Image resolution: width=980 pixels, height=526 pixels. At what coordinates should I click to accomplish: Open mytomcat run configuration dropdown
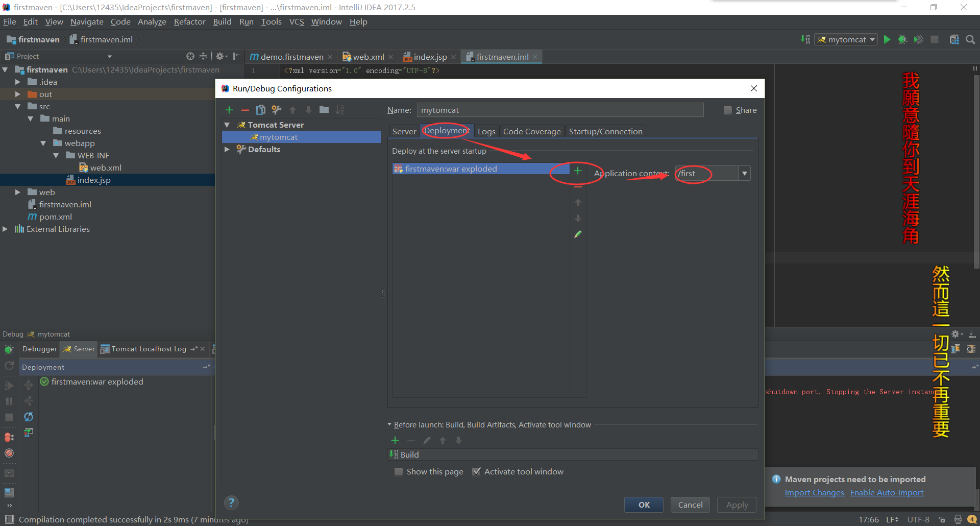[846, 39]
